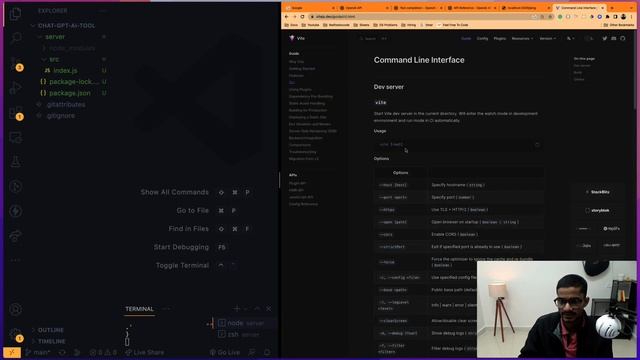Click the synchronize changes icon in status bar
The width and height of the screenshot is (640, 360).
point(62,352)
